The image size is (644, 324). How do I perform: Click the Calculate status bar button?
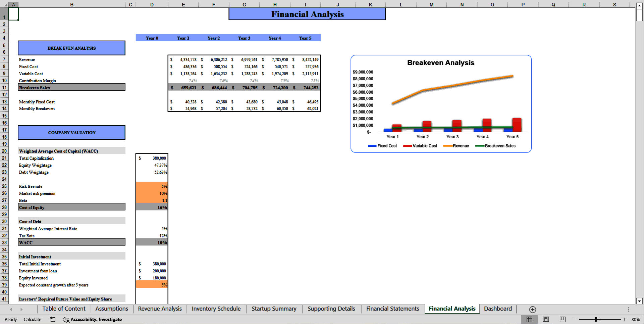pyautogui.click(x=33, y=319)
